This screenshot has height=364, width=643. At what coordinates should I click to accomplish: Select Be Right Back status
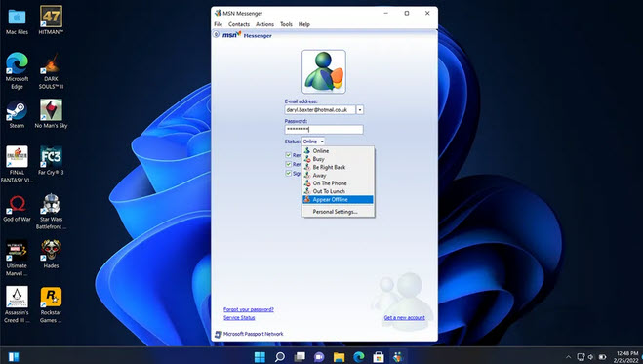pos(338,167)
